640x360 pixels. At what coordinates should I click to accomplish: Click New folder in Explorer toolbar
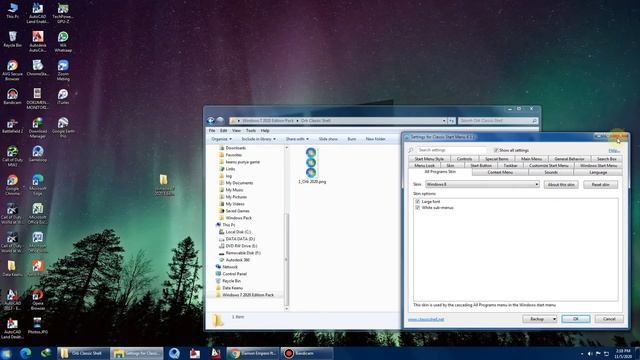[x=376, y=139]
